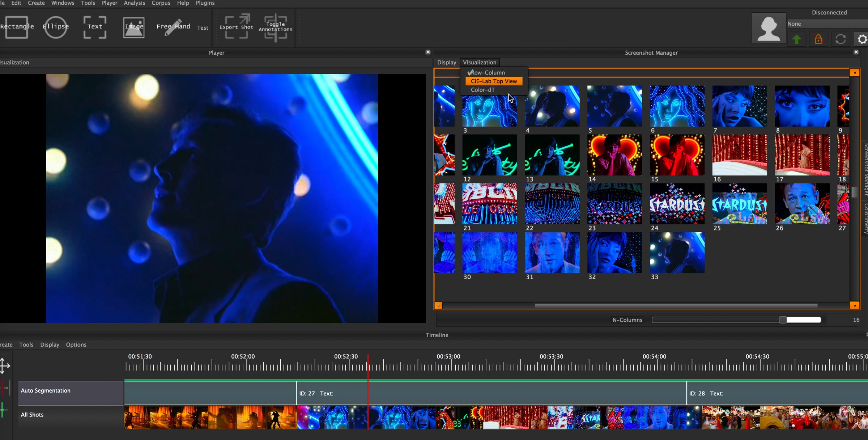Select screenshot thumbnail number 26
The image size is (868, 440).
pos(802,204)
